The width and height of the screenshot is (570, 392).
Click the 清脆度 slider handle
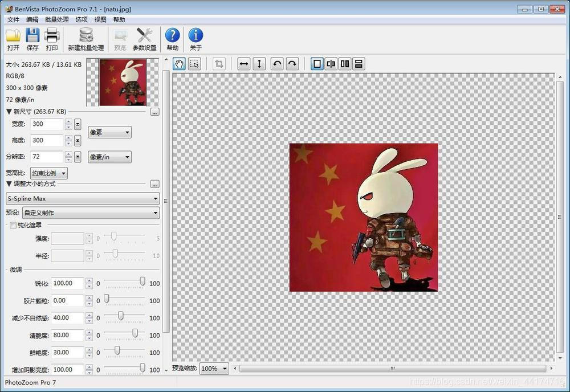point(135,333)
